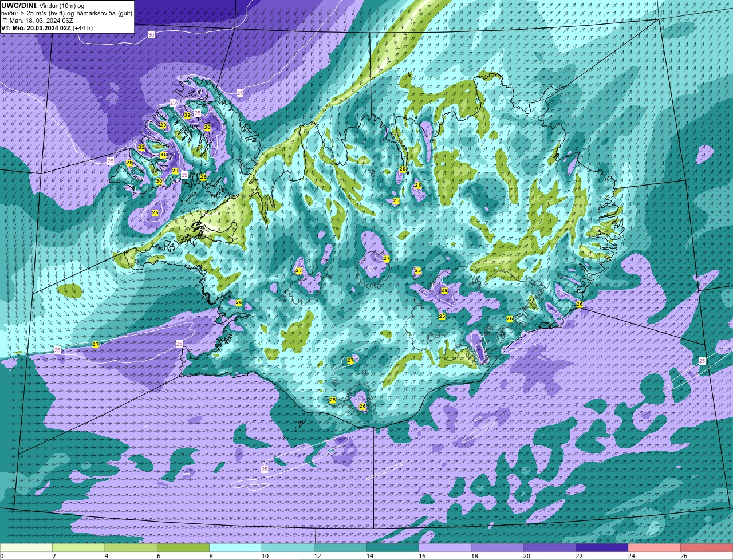The width and height of the screenshot is (733, 560).
Task: Click the 'UWC/DINI: Vindur (10m) og' title line
Action: click(x=43, y=6)
